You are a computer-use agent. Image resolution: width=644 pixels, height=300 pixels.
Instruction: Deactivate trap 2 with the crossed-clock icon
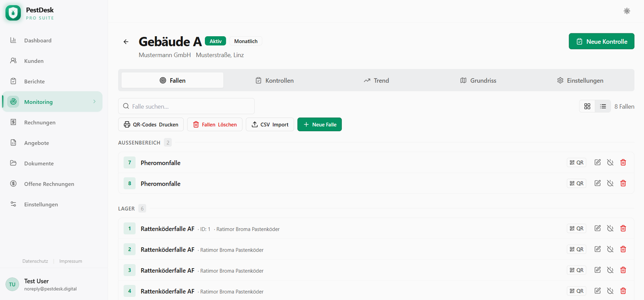pos(610,249)
